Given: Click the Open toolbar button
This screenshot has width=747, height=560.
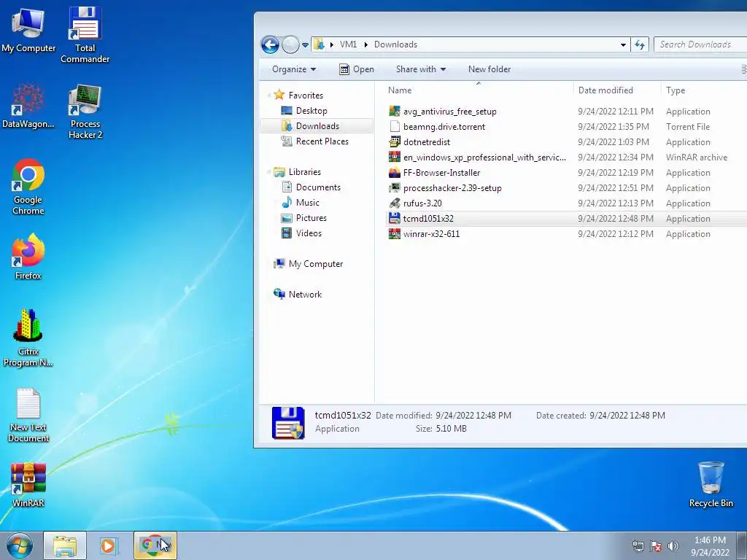Looking at the screenshot, I should [x=356, y=69].
